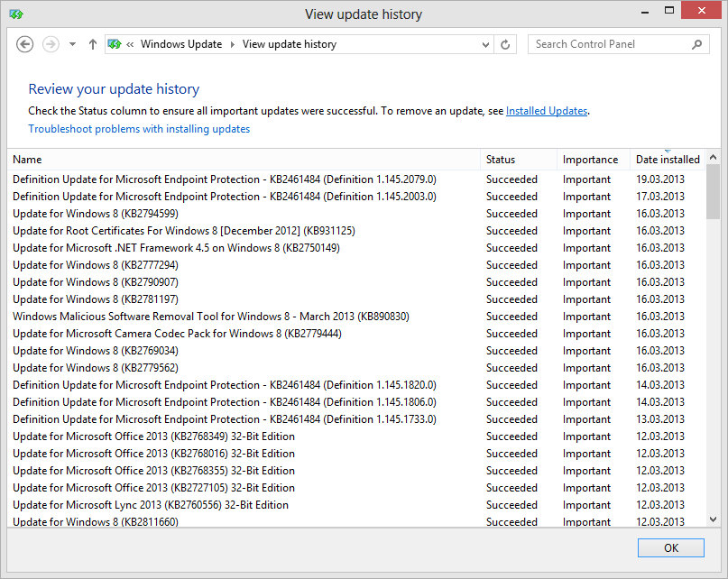Go up one level with Up arrow
The image size is (728, 579).
coord(93,44)
